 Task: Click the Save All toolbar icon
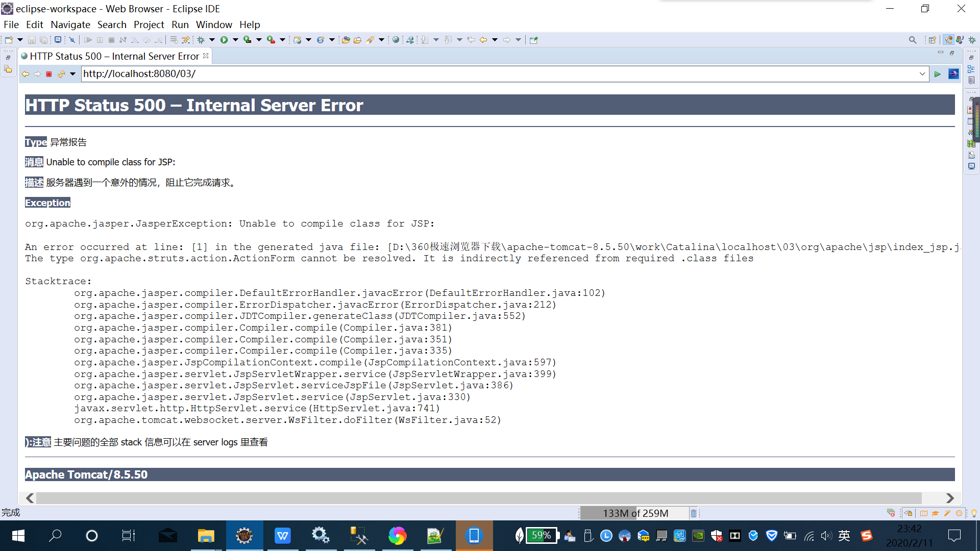pyautogui.click(x=44, y=40)
